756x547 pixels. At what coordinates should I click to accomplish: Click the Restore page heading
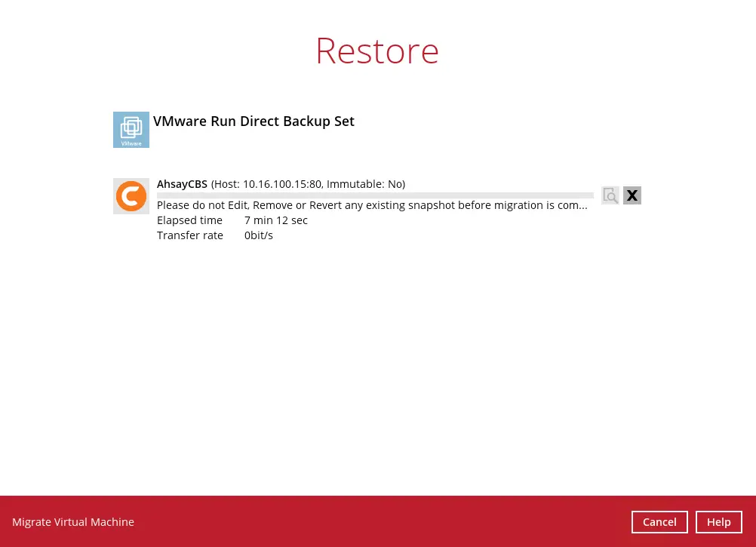(377, 51)
